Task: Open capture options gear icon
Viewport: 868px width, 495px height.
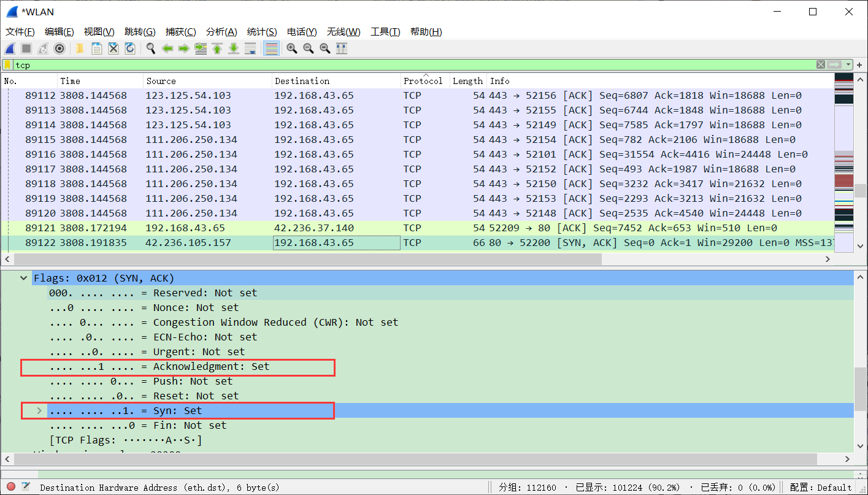Action: 60,48
